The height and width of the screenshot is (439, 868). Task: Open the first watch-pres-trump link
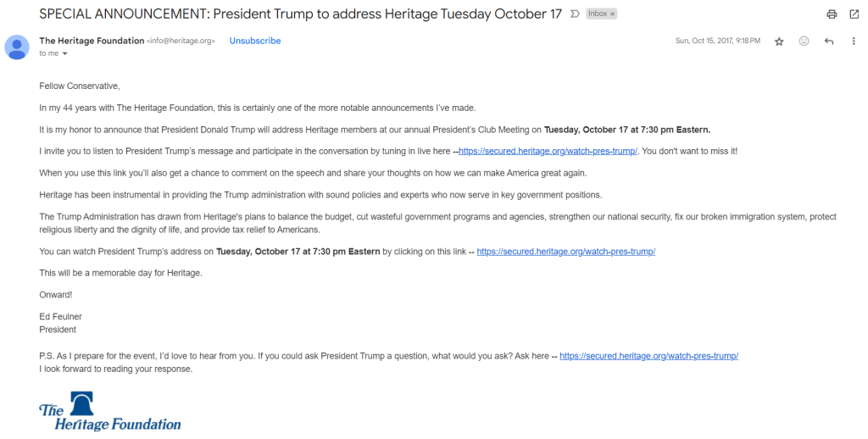548,151
